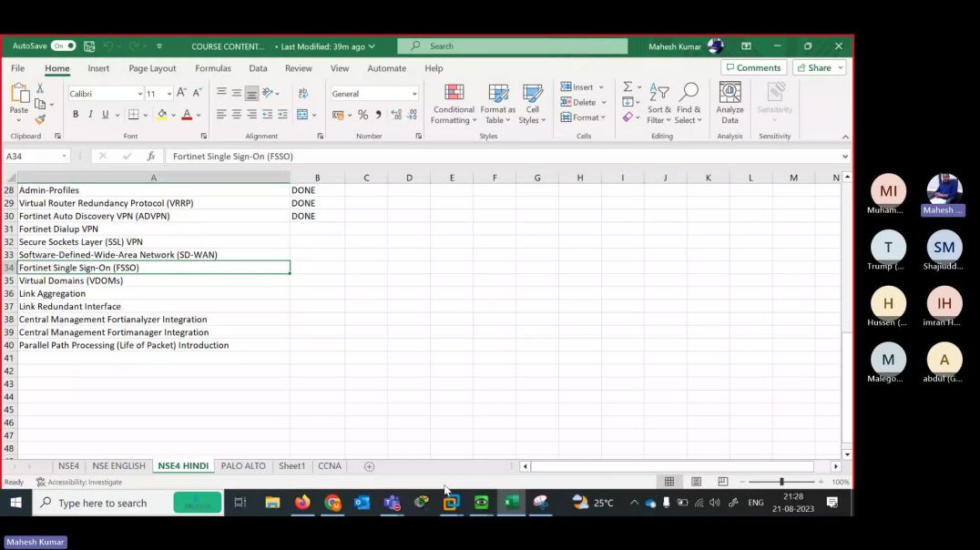Toggle align text left
This screenshot has height=550, width=980.
click(221, 115)
